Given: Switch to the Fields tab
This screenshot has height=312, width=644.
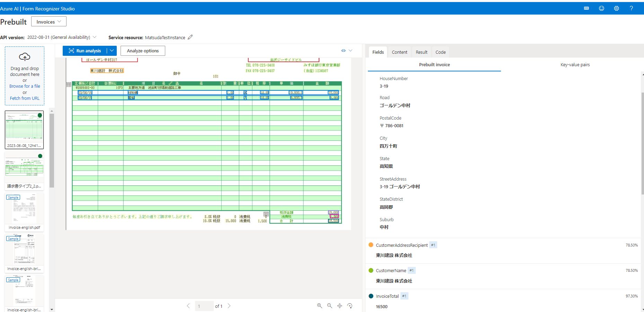Looking at the screenshot, I should click(378, 52).
